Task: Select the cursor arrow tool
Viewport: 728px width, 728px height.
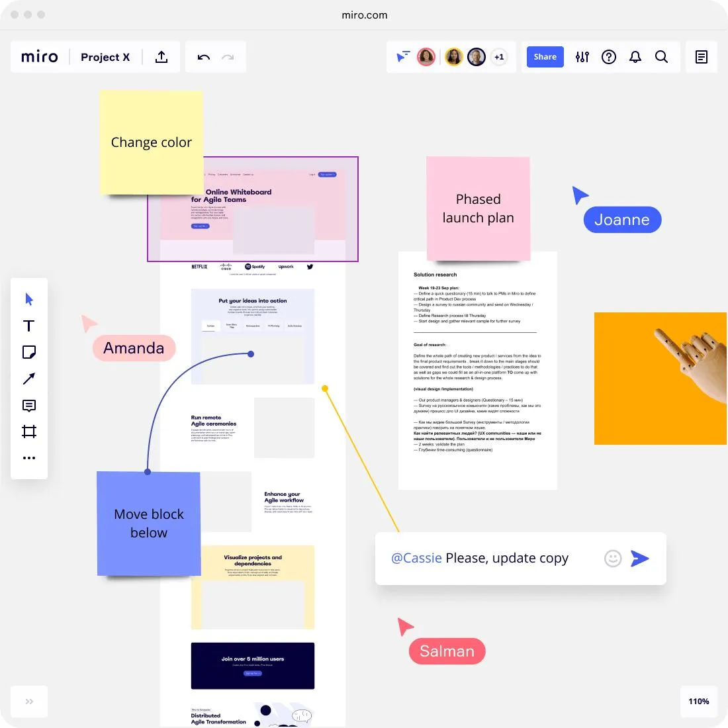Action: click(28, 299)
